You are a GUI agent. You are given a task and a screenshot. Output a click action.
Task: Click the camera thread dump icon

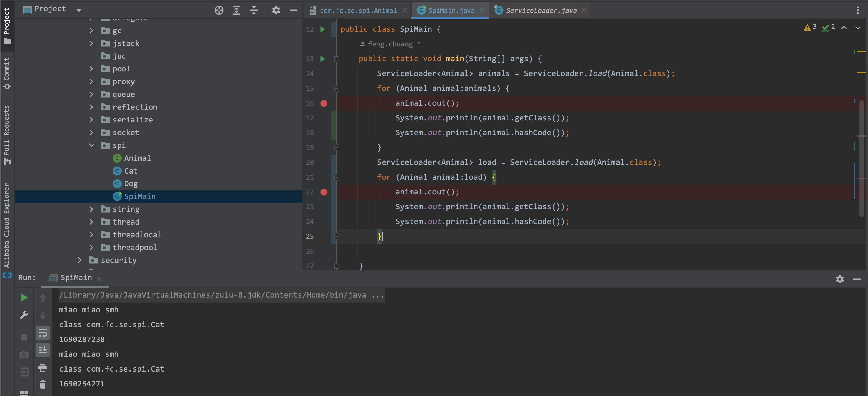pyautogui.click(x=24, y=355)
